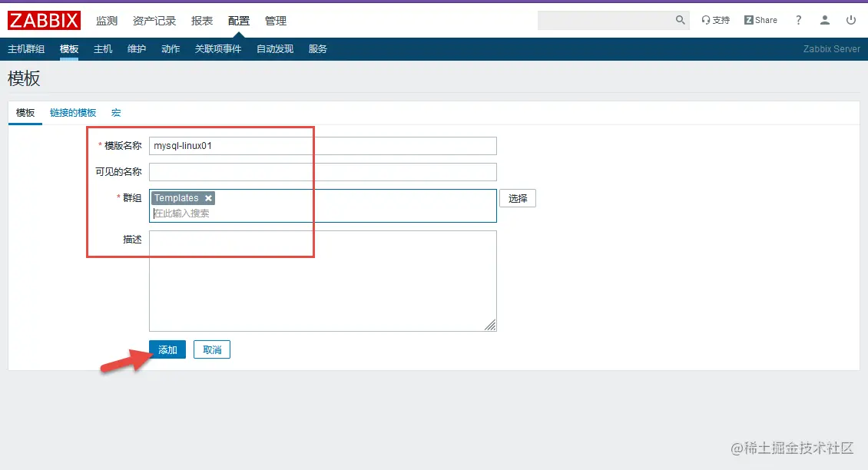The image size is (868, 470).
Task: Open the Share link
Action: 760,20
